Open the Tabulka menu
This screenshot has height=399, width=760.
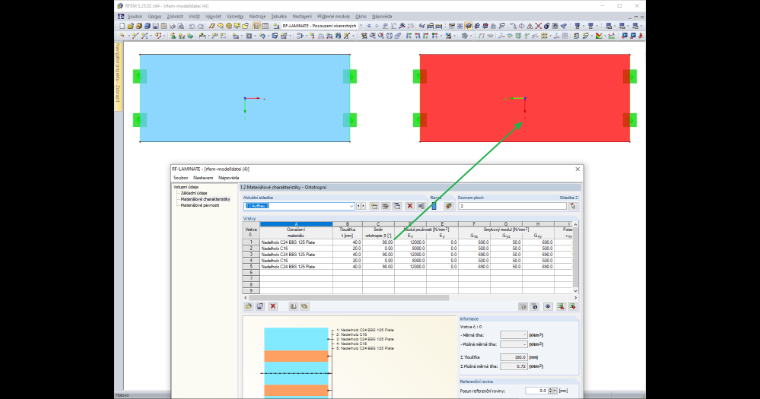tap(279, 16)
